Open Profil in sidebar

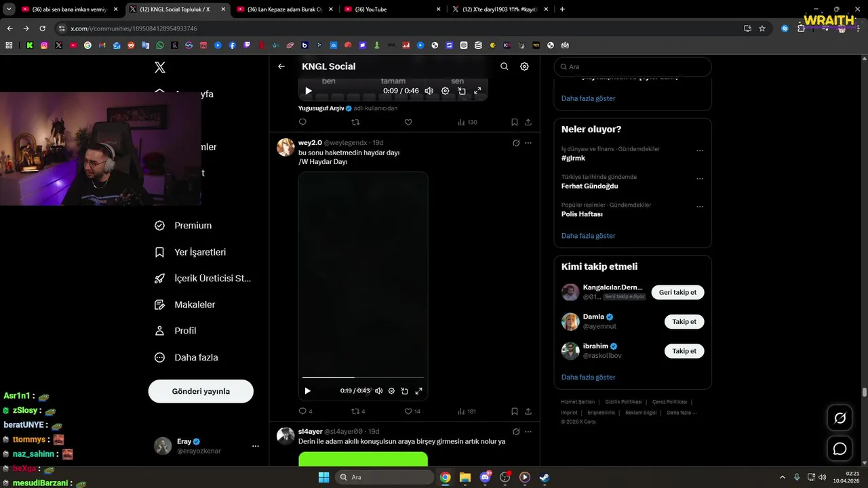tap(176, 331)
